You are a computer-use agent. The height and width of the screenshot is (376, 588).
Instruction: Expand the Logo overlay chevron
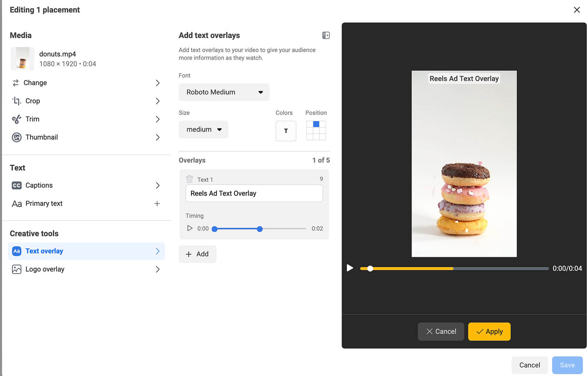pos(158,269)
